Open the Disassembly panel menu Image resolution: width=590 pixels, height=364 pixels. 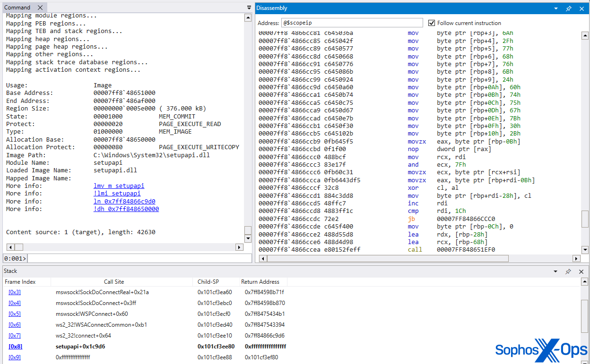coord(555,8)
